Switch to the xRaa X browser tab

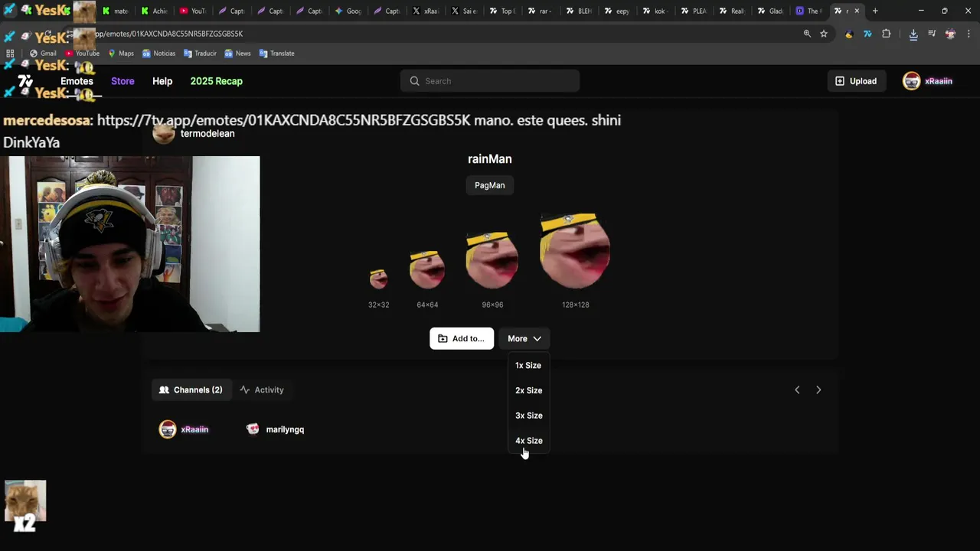(x=426, y=11)
